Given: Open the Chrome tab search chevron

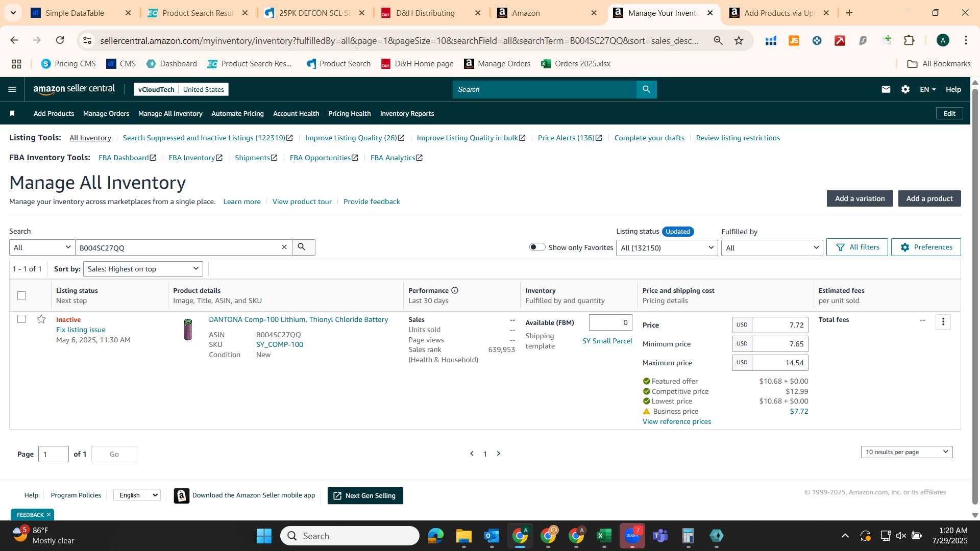Looking at the screenshot, I should [13, 13].
